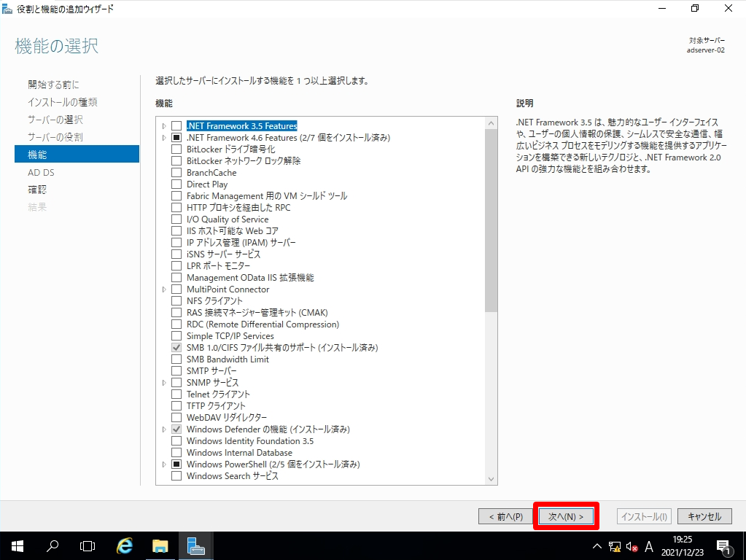Go to the 確認 step
The image size is (746, 560).
tap(37, 190)
